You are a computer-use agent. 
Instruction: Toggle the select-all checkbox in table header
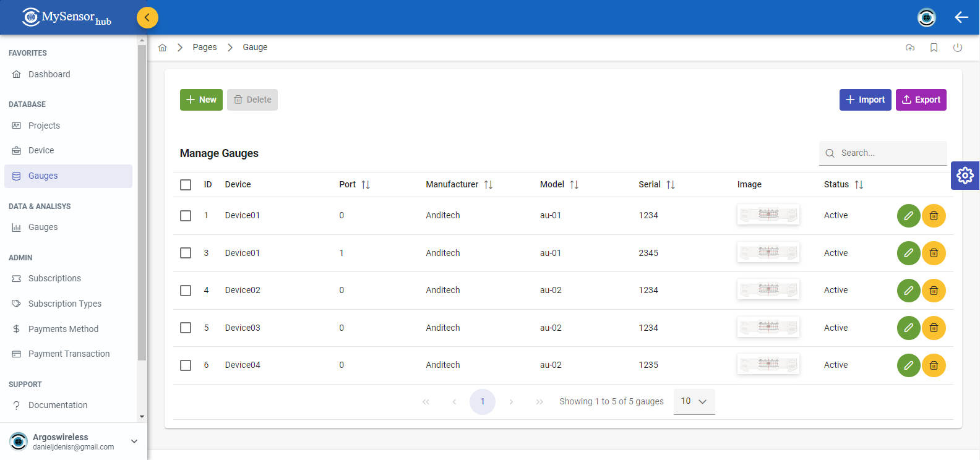tap(186, 185)
